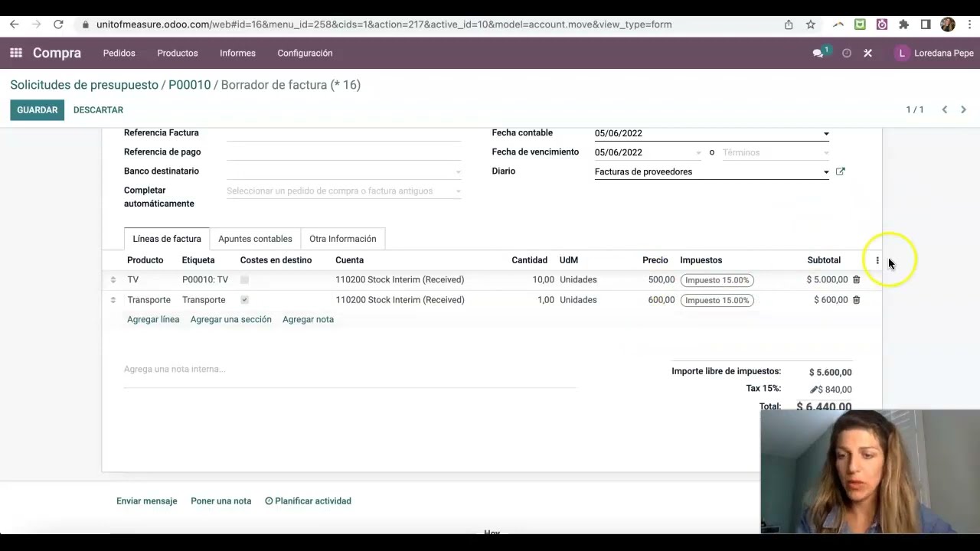Bookmark this page with star icon
980x551 pixels.
click(x=811, y=24)
